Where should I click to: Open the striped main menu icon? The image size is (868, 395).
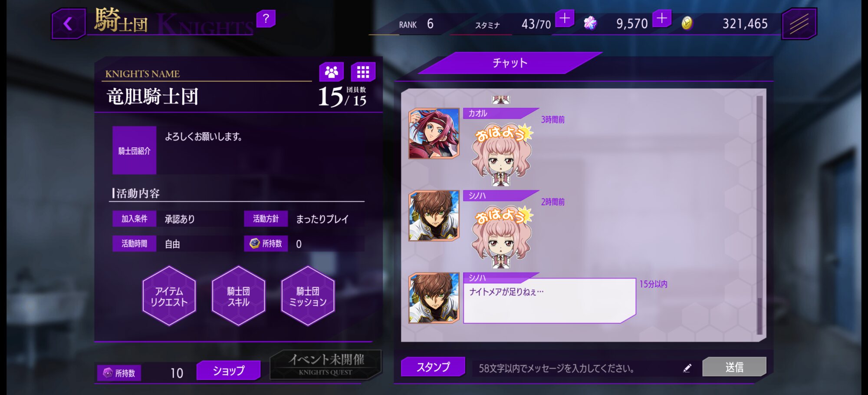(x=799, y=23)
